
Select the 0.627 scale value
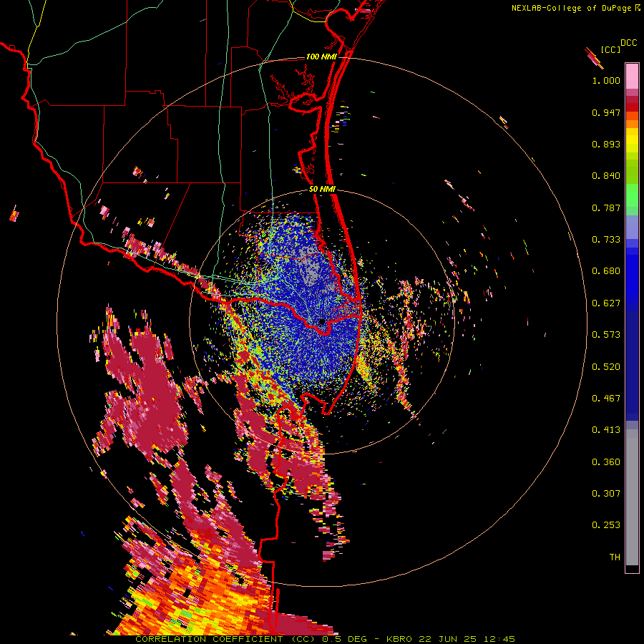tap(606, 303)
